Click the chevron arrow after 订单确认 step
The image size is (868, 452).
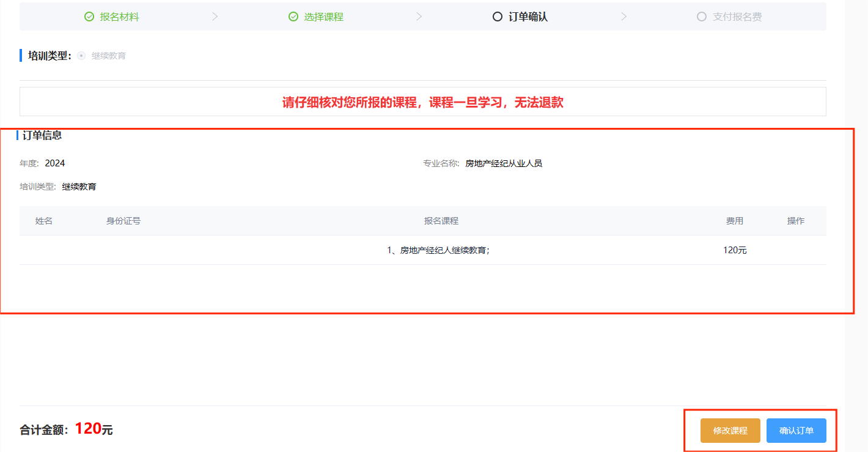coord(623,17)
